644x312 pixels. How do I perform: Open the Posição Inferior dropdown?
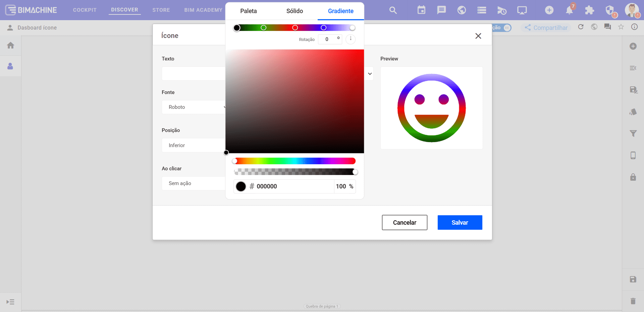click(x=194, y=145)
